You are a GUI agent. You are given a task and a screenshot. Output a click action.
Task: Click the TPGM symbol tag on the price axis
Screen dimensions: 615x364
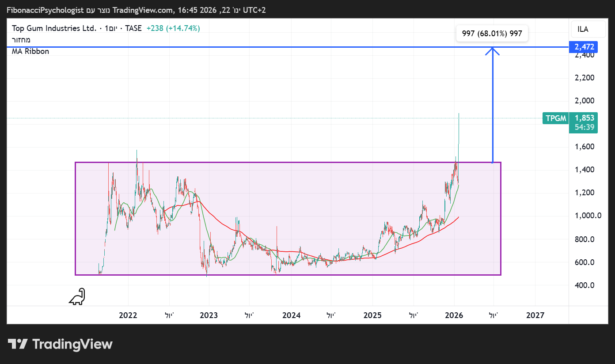coord(556,118)
